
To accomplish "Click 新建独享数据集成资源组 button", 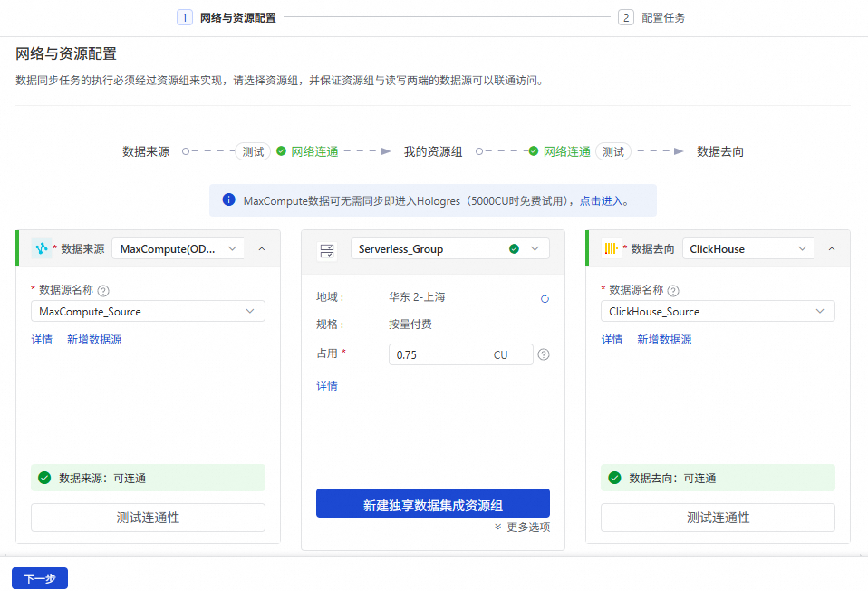I will [433, 503].
